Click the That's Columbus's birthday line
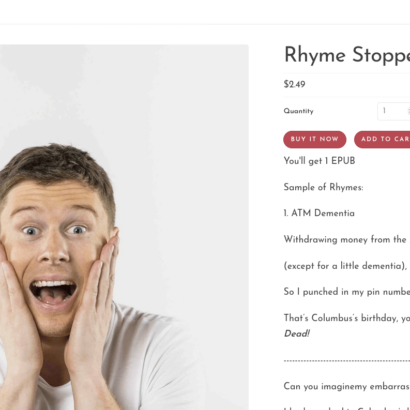The width and height of the screenshot is (410, 410). coord(347,318)
